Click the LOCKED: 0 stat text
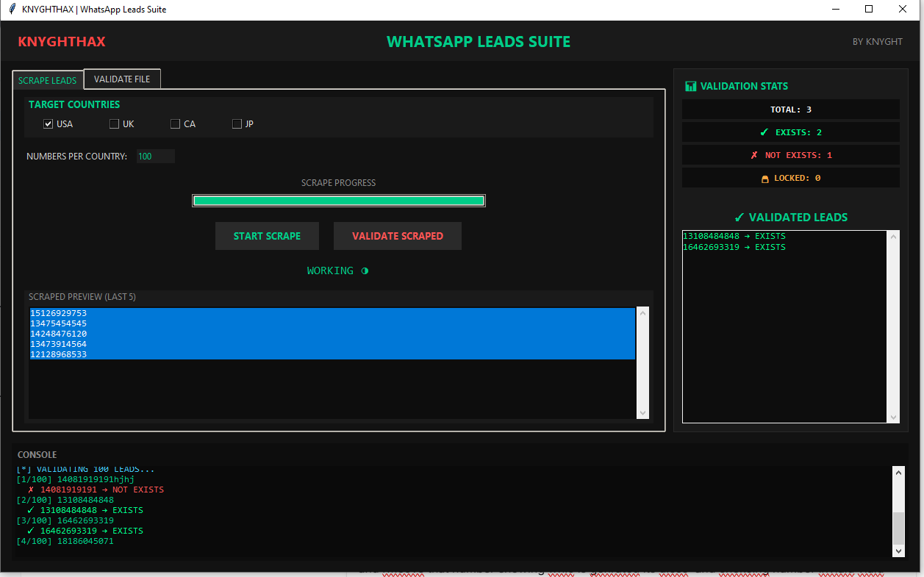924x577 pixels. tap(798, 178)
